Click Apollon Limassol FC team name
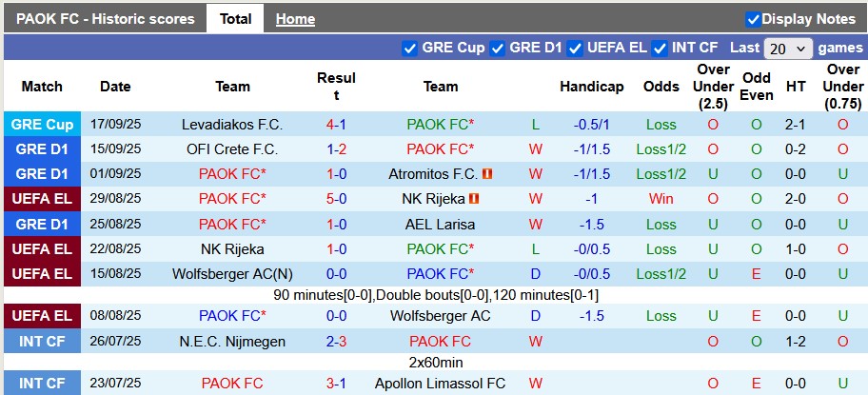 pyautogui.click(x=440, y=383)
